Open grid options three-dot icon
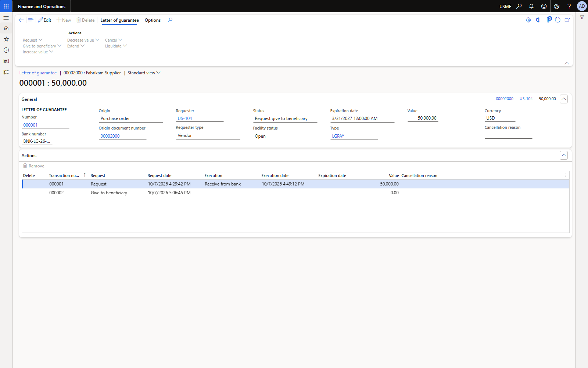This screenshot has width=588, height=368. coord(566,175)
